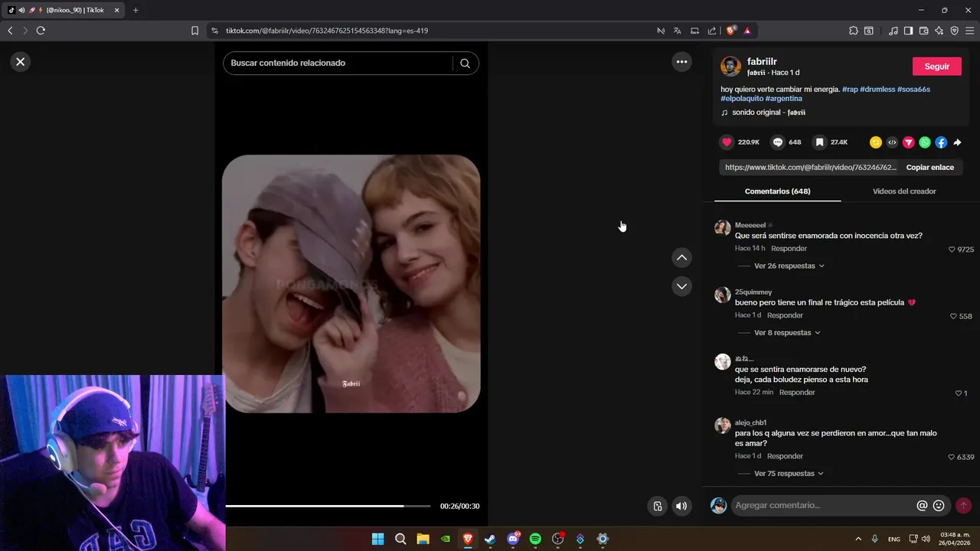Go to previous video with up chevron
This screenshot has width=980, height=551.
click(681, 258)
